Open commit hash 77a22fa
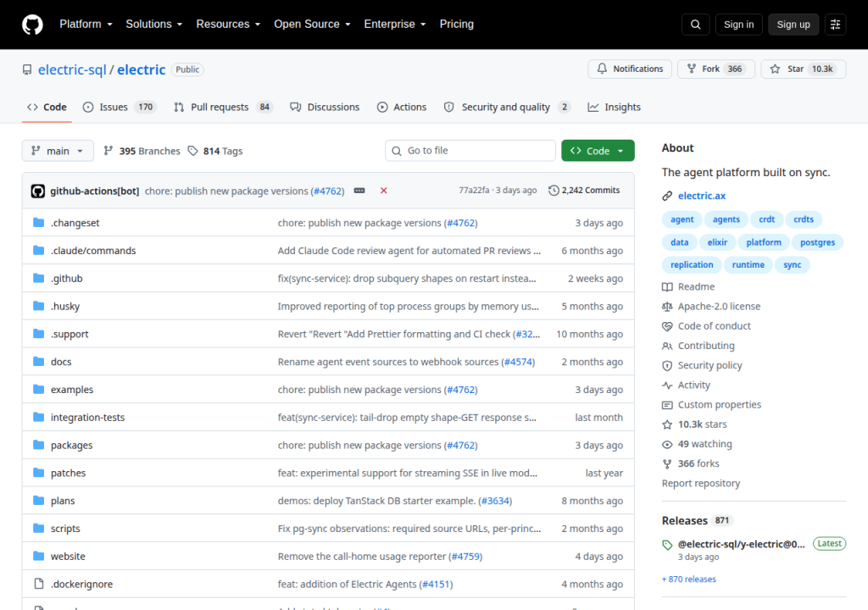The image size is (868, 610). pyautogui.click(x=474, y=191)
